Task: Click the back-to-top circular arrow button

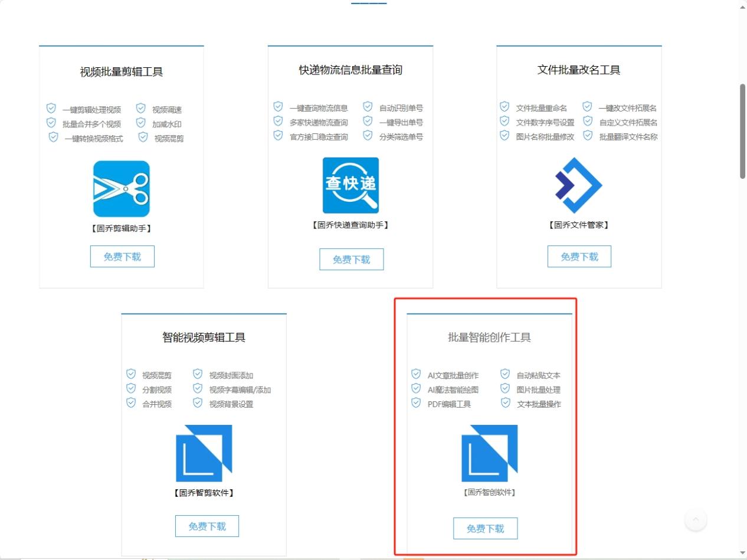Action: coord(696,520)
